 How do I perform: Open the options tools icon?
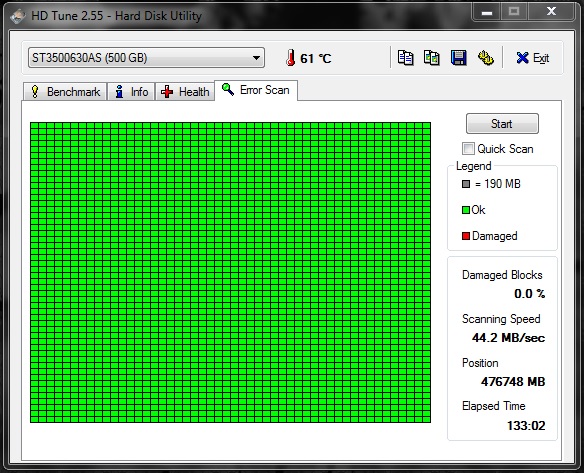tap(485, 58)
